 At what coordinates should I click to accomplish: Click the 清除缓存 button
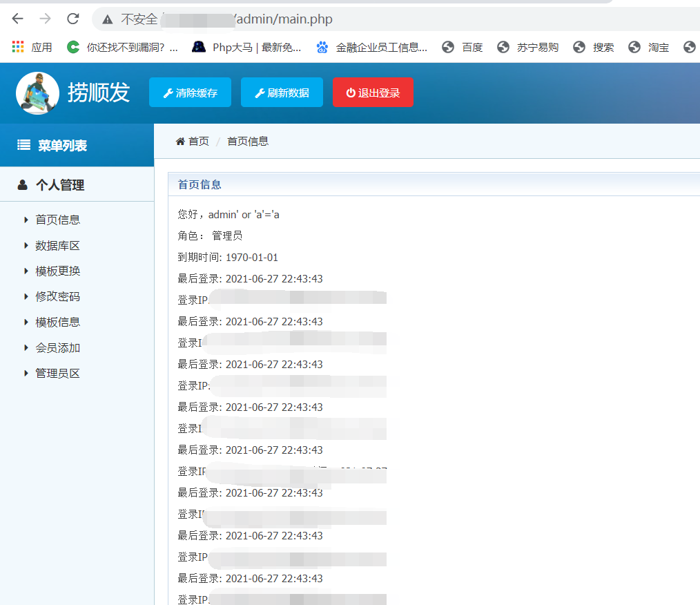pos(190,93)
